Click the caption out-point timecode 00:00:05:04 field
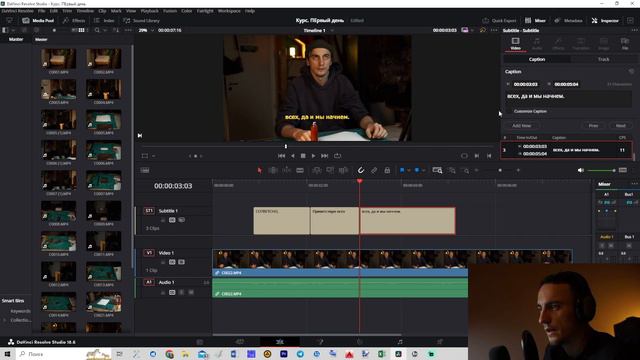 pos(566,84)
